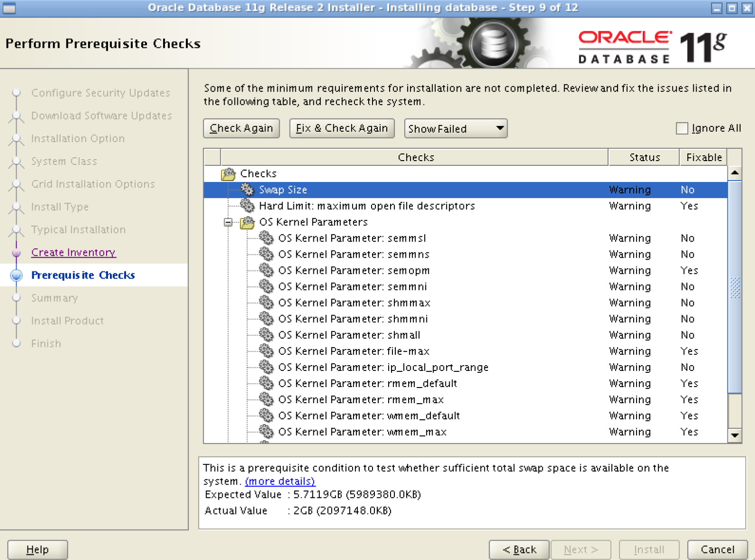Viewport: 755px width, 560px height.
Task: Click the Create Inventory step bullet icon
Action: point(17,253)
